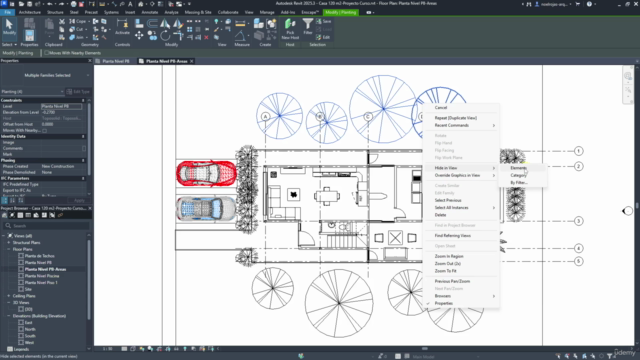Switch to Planta Nivel PB view tab
Screen dimensions: 640x360
(x=116, y=61)
